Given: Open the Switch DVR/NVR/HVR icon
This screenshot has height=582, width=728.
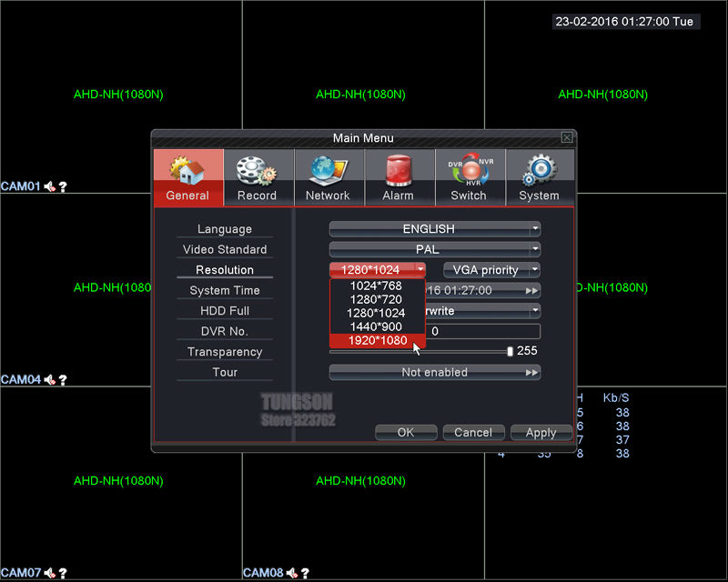Looking at the screenshot, I should point(469,171).
